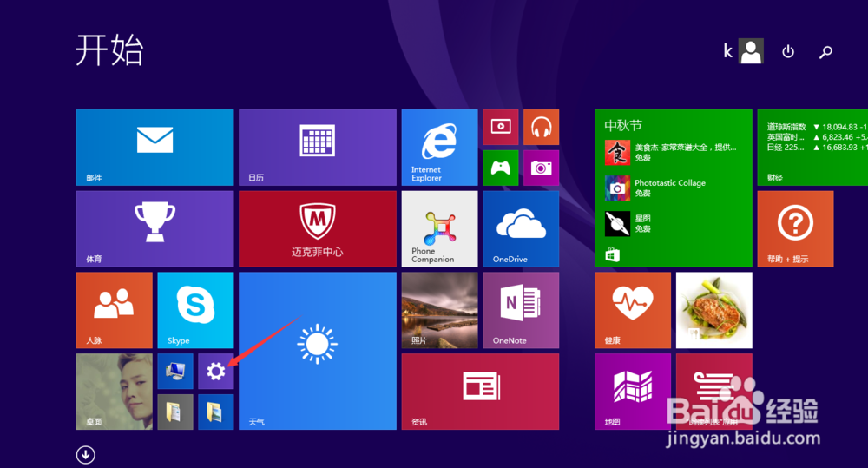The height and width of the screenshot is (468, 868).
Task: Open the Health (健康) heart tile
Action: click(633, 310)
